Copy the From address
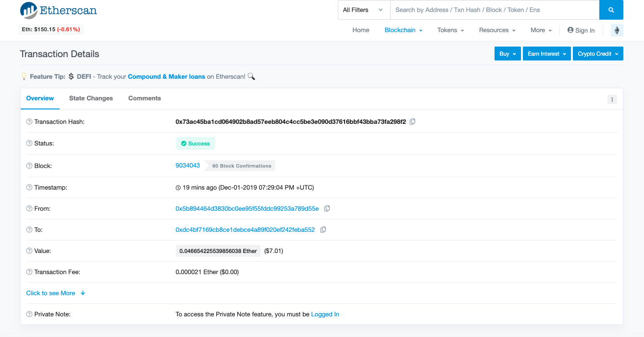 coord(327,208)
